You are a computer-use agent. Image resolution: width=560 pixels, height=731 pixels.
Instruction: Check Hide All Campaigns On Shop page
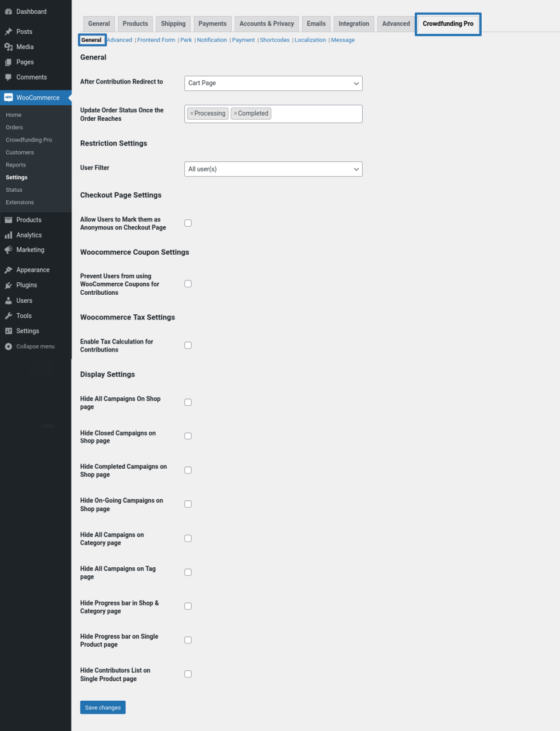pyautogui.click(x=188, y=402)
